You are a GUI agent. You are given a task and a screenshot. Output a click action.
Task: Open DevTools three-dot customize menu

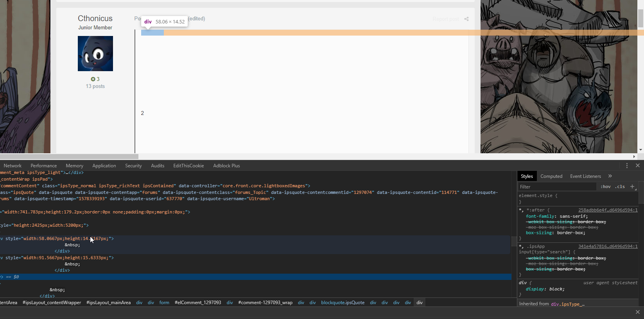627,166
